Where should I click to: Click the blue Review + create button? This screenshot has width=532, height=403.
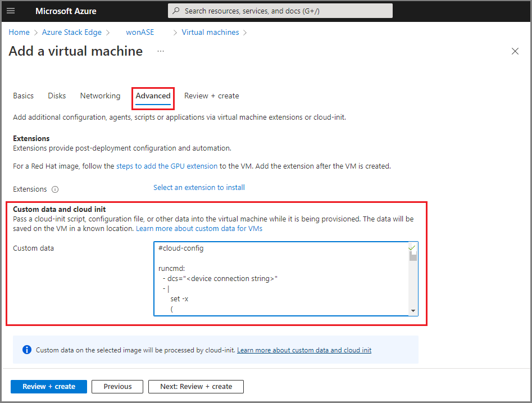(x=48, y=386)
